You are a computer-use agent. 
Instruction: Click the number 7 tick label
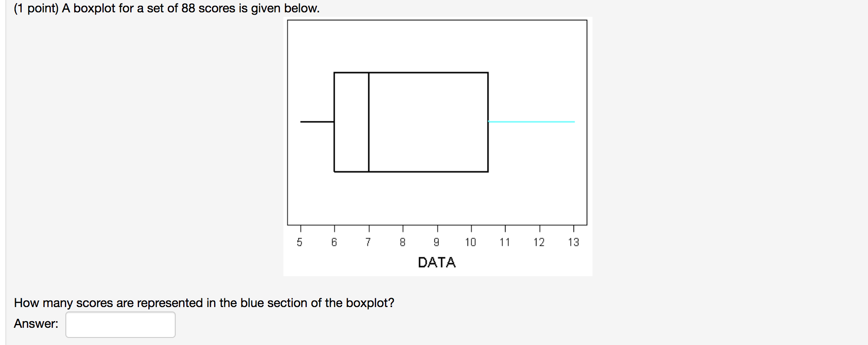[x=369, y=242]
